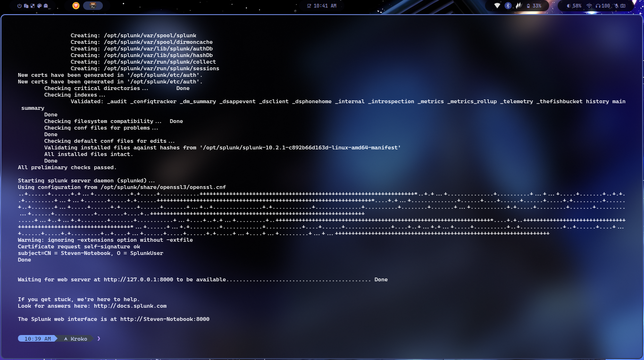Click headphone volume indicator showing 100
This screenshot has width=644, height=360.
pos(603,6)
